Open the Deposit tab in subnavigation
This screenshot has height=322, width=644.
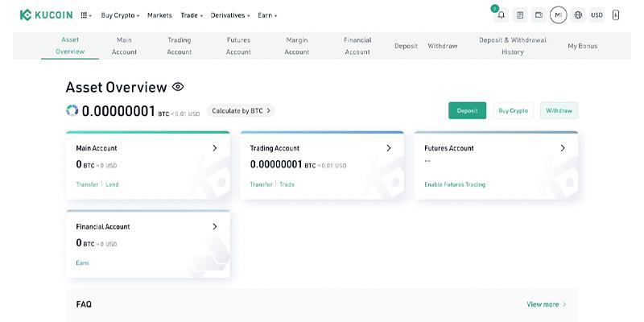point(407,46)
